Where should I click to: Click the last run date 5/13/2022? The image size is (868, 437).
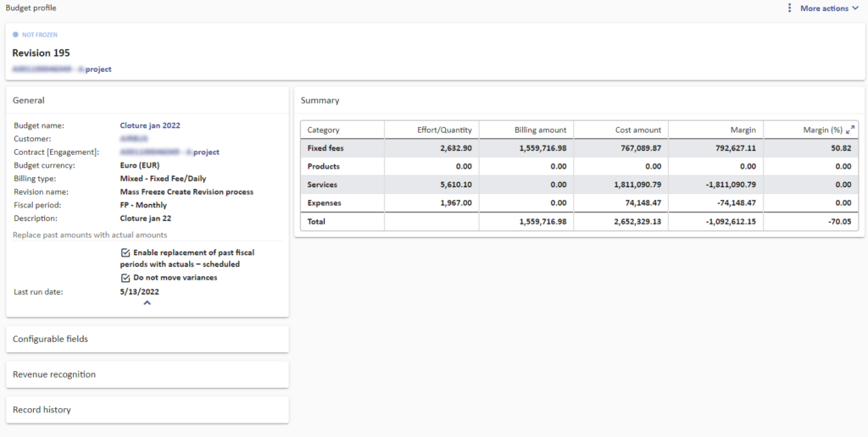[x=140, y=291]
